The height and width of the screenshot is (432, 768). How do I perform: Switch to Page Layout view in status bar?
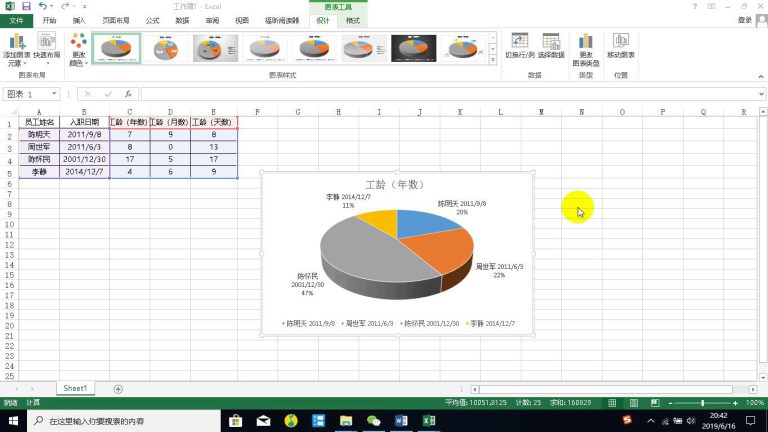(633, 403)
